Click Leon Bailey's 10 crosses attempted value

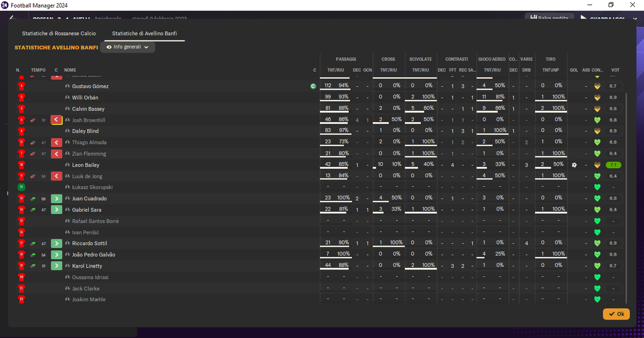tap(381, 164)
